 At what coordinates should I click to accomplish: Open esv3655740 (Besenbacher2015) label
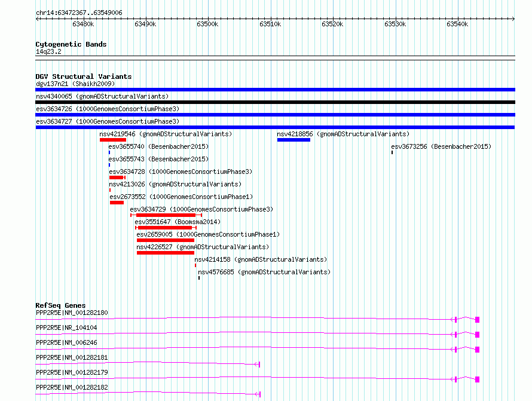click(x=158, y=146)
